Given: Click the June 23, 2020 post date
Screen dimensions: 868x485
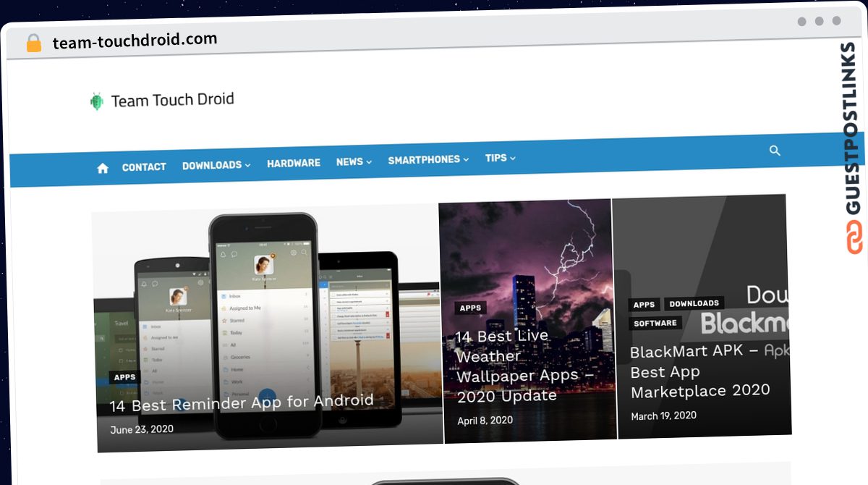Looking at the screenshot, I should pos(142,429).
